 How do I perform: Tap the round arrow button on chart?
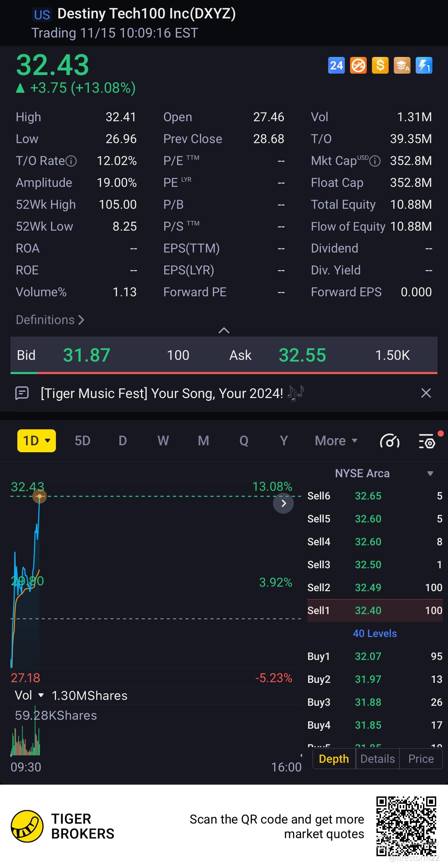283,503
